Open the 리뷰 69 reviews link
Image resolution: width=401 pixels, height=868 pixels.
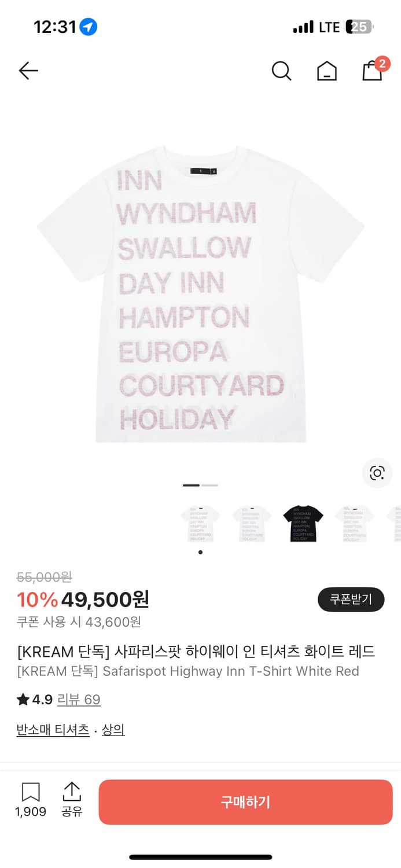click(x=79, y=700)
